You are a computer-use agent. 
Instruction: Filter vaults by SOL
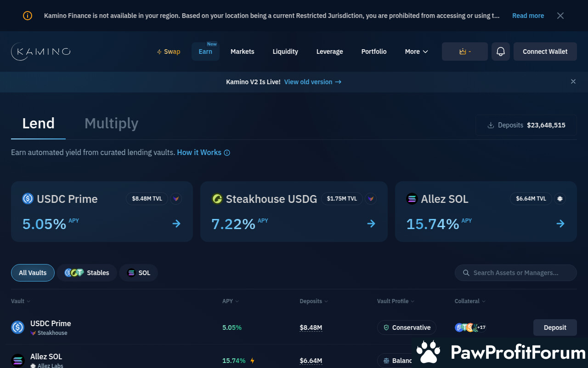pos(138,273)
